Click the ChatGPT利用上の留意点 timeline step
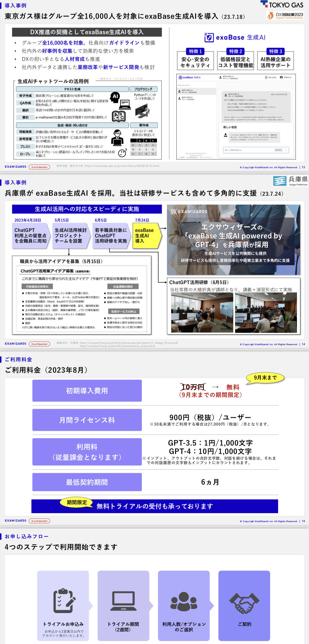Image resolution: width=309 pixels, height=644 pixels. point(31,236)
